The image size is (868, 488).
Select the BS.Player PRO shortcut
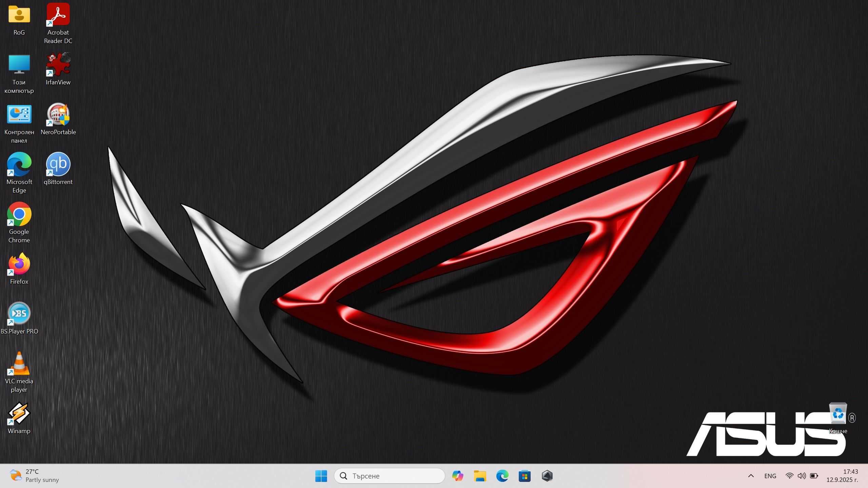tap(19, 313)
